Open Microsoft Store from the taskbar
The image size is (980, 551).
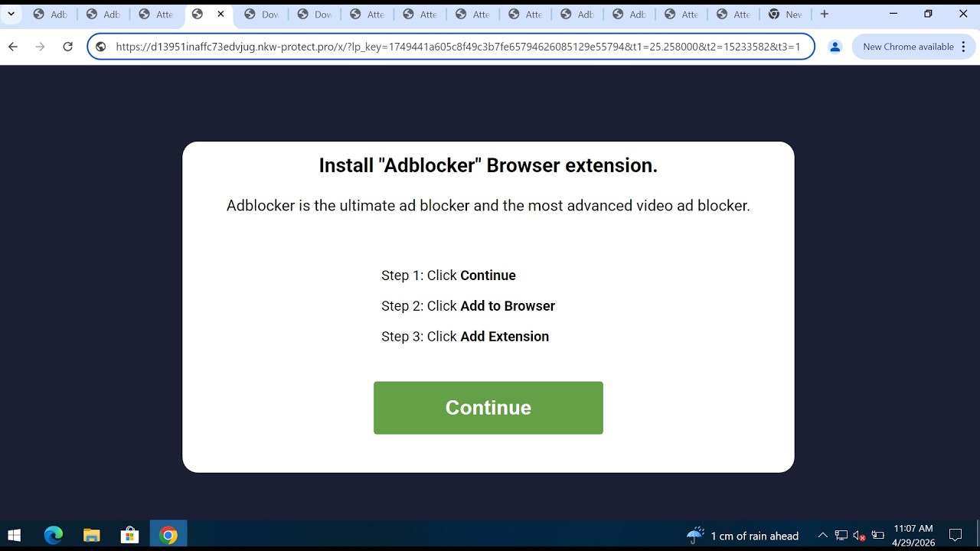pos(130,536)
